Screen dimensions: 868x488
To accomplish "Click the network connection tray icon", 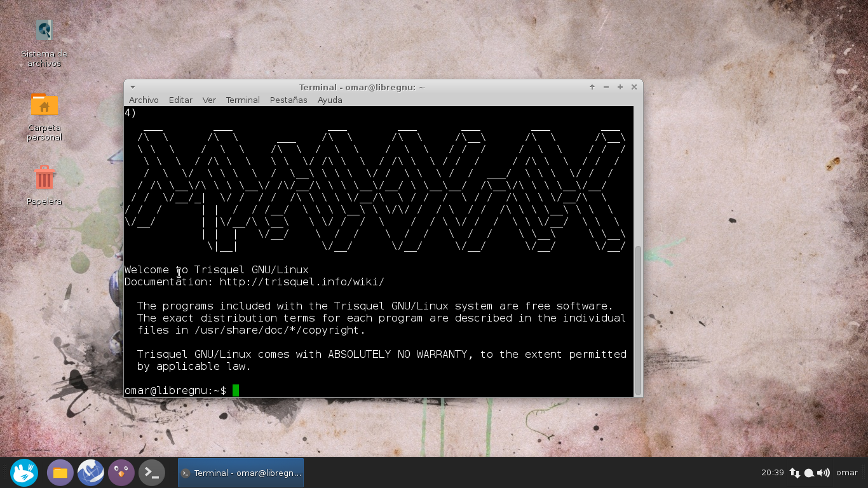I will (795, 473).
